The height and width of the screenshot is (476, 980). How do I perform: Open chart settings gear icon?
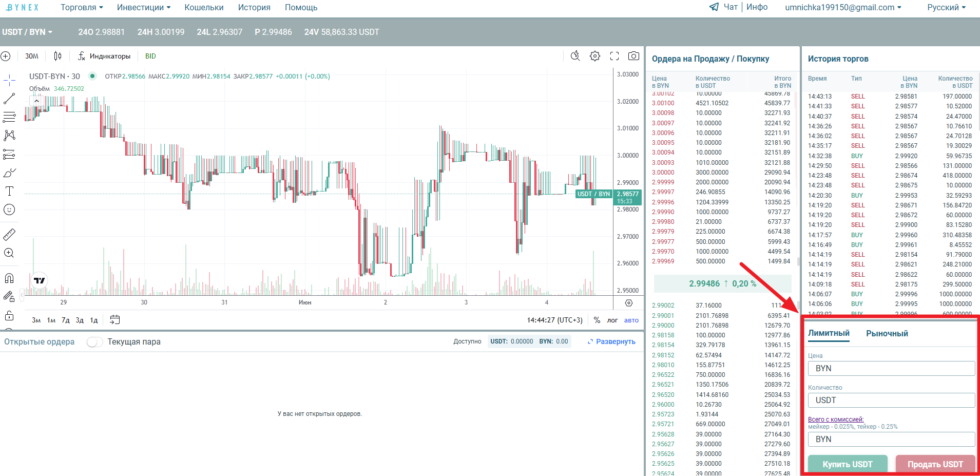pos(595,56)
